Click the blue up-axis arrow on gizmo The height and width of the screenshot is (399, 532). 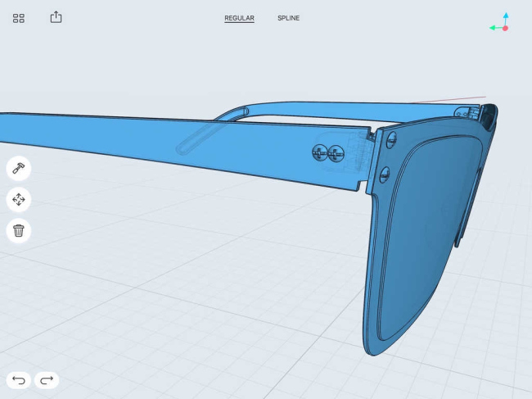point(506,16)
